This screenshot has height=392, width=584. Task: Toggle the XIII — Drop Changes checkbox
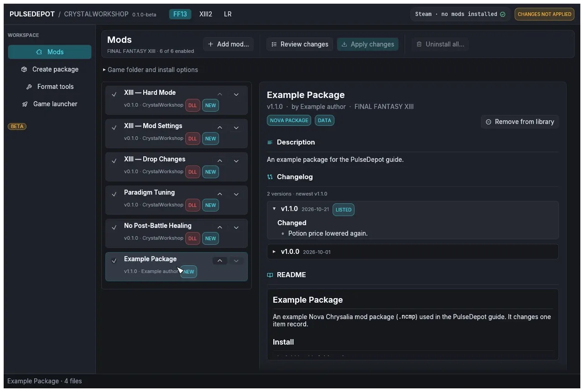coord(114,161)
